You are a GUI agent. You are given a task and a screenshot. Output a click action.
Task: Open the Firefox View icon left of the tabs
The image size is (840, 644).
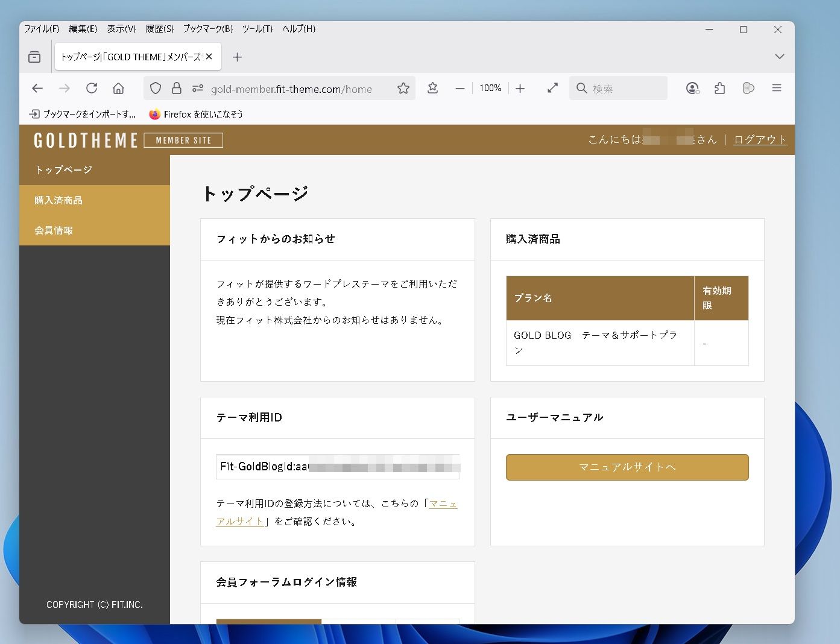tap(34, 57)
